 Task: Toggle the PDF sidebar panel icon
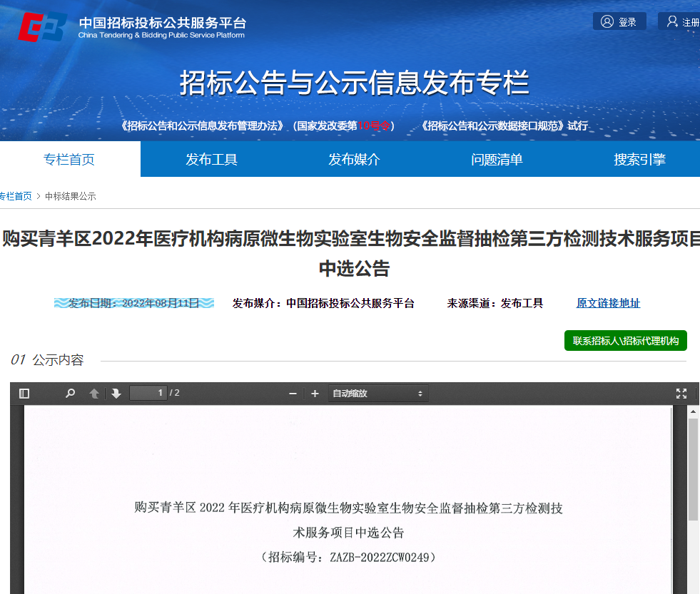click(x=24, y=393)
